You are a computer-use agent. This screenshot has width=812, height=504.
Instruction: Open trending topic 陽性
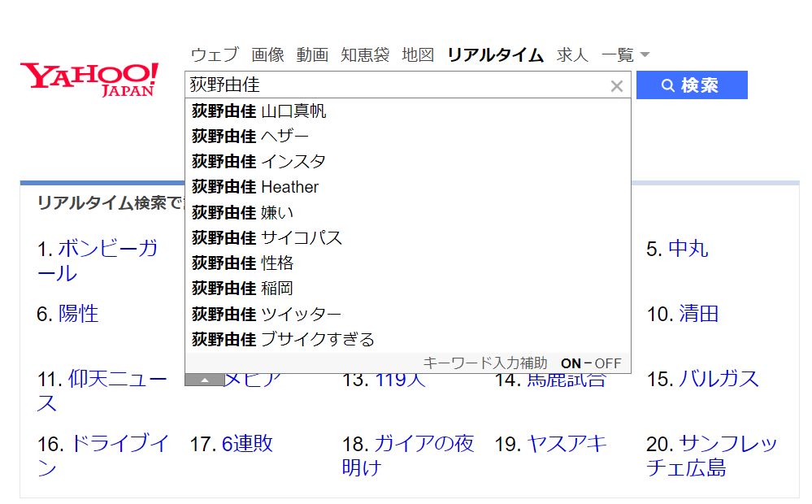78,314
